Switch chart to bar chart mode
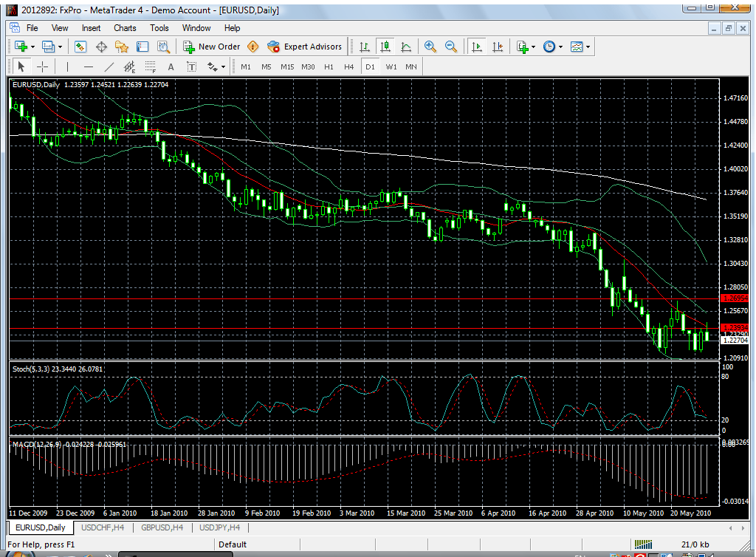 click(365, 47)
